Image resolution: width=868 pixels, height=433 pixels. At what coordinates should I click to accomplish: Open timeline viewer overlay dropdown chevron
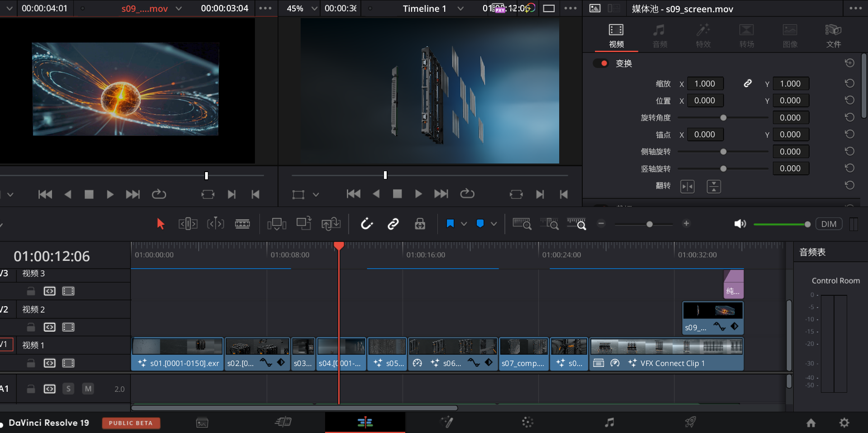pos(316,195)
